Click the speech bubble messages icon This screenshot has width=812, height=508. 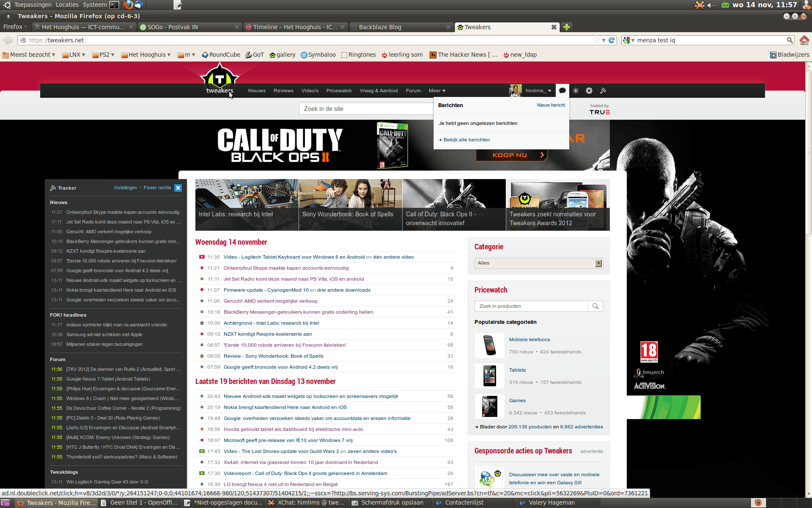(x=562, y=91)
